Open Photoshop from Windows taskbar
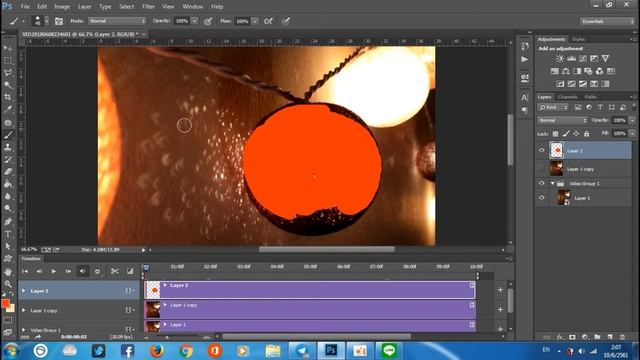This screenshot has height=360, width=640. pos(331,350)
